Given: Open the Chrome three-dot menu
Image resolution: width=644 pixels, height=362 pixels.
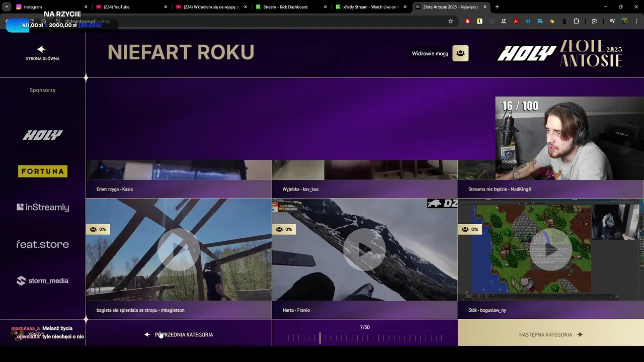Looking at the screenshot, I should (x=637, y=21).
